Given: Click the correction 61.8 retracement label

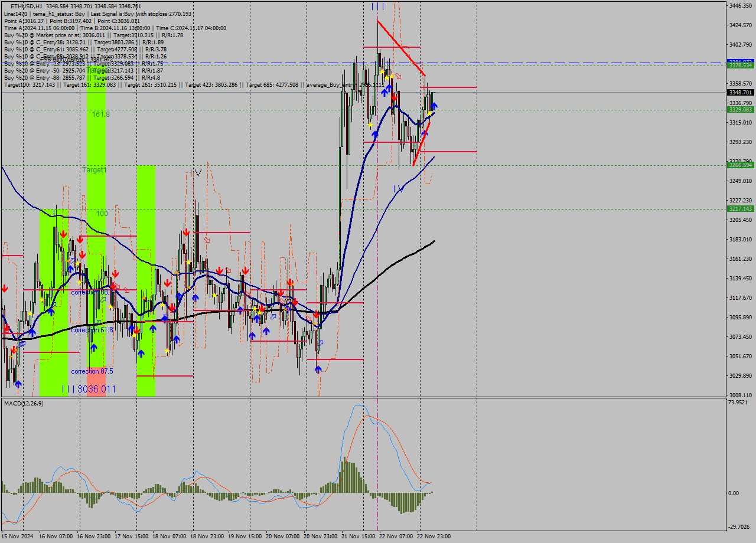Looking at the screenshot, I should (x=92, y=331).
